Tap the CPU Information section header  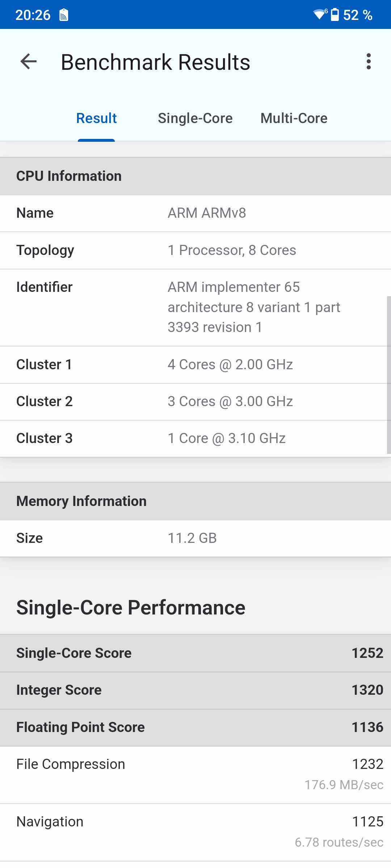click(195, 176)
